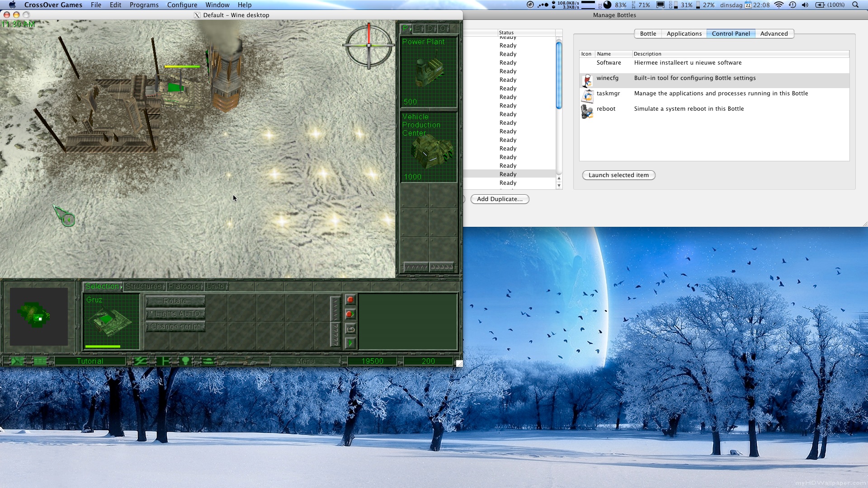Open the Units tab in game panel
Viewport: 868px width, 488px height.
(216, 286)
